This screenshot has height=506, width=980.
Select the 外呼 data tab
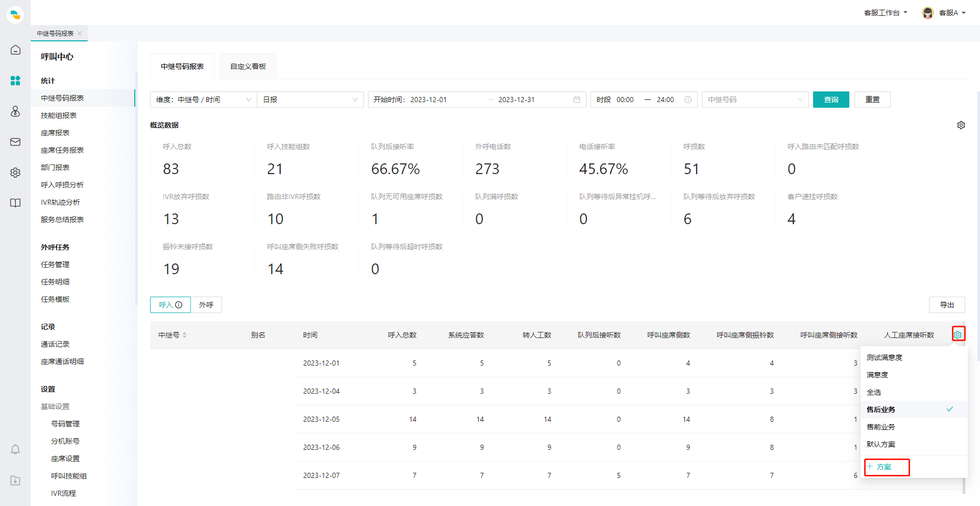click(206, 305)
